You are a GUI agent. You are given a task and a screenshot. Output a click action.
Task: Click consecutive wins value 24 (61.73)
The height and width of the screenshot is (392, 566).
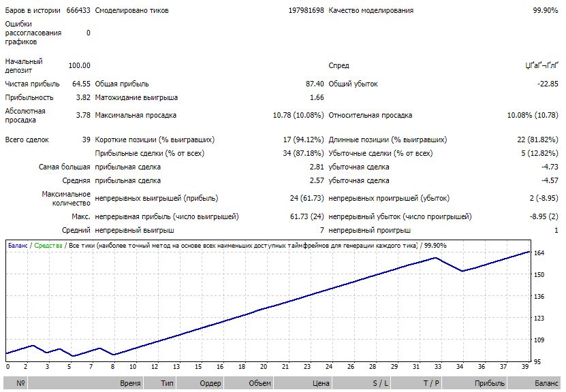306,198
